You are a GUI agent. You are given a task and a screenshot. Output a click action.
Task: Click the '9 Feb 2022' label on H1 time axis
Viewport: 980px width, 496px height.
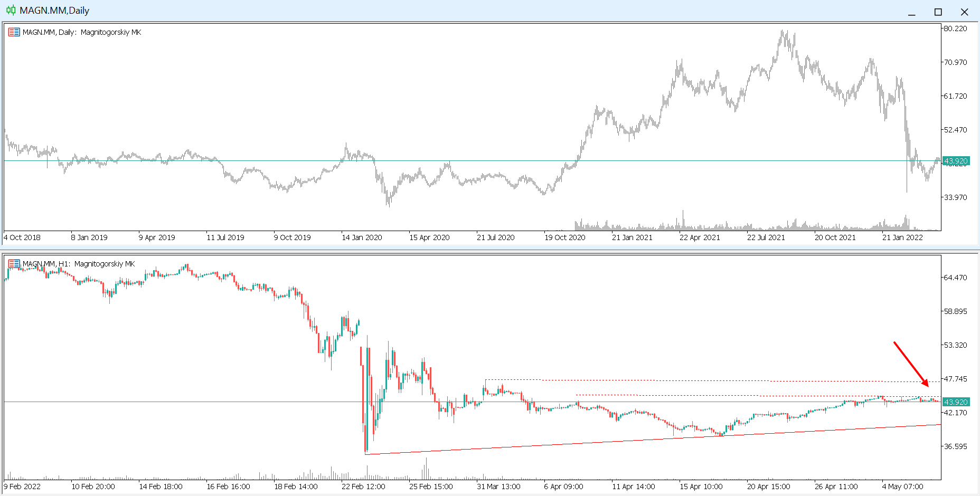(22, 487)
